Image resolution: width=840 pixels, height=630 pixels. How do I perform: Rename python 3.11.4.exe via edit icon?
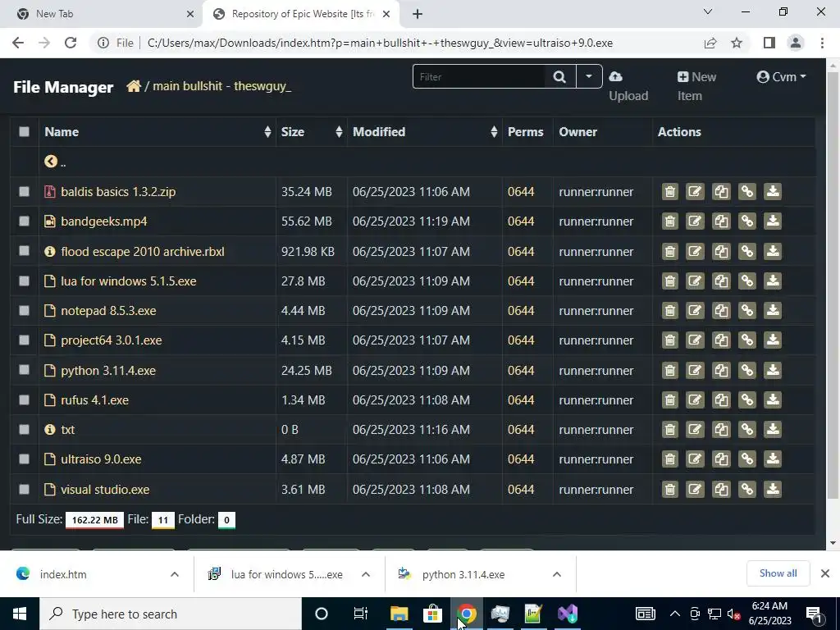695,370
